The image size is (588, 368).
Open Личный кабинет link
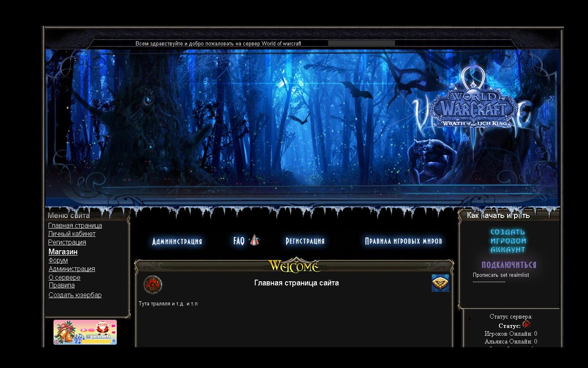tap(72, 233)
